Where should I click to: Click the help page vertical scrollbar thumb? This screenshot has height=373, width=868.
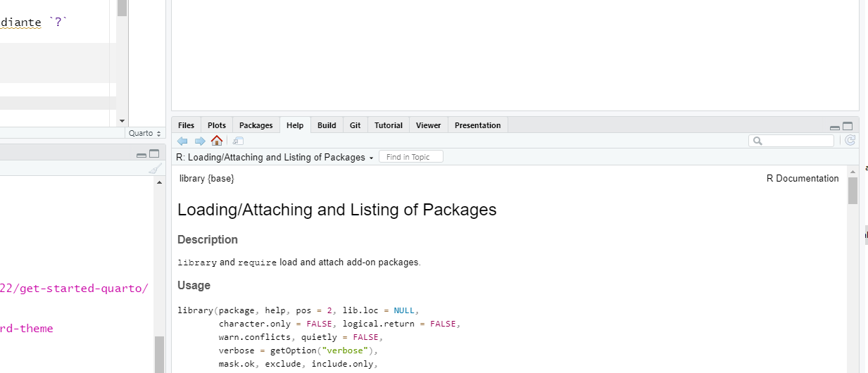point(853,191)
